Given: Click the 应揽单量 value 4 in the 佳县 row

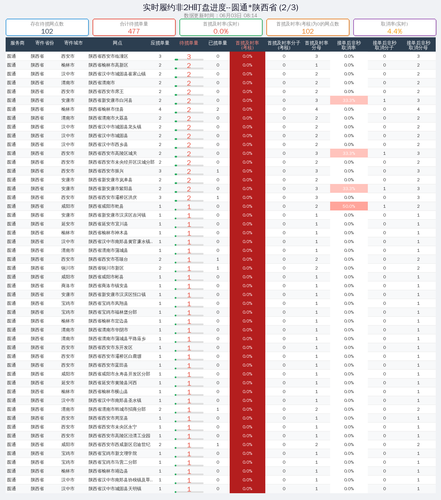Looking at the screenshot, I should [x=160, y=109].
